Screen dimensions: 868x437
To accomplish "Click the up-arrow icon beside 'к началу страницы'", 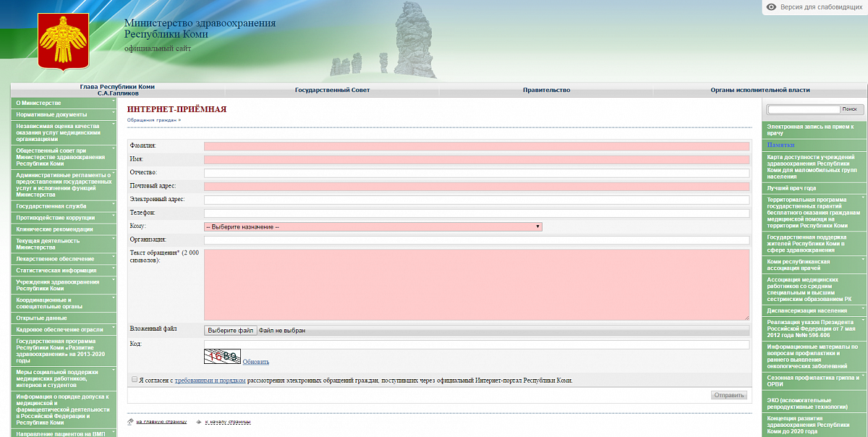I will (199, 421).
